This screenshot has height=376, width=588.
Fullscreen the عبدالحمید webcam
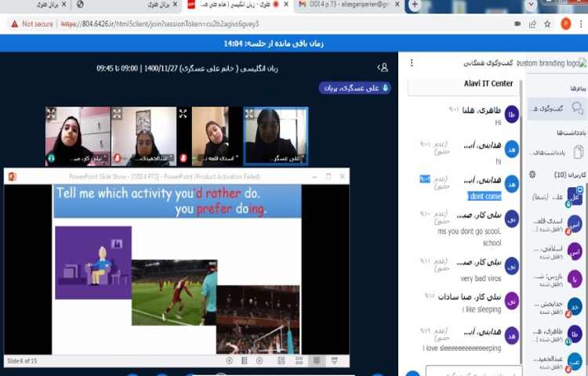[118, 114]
